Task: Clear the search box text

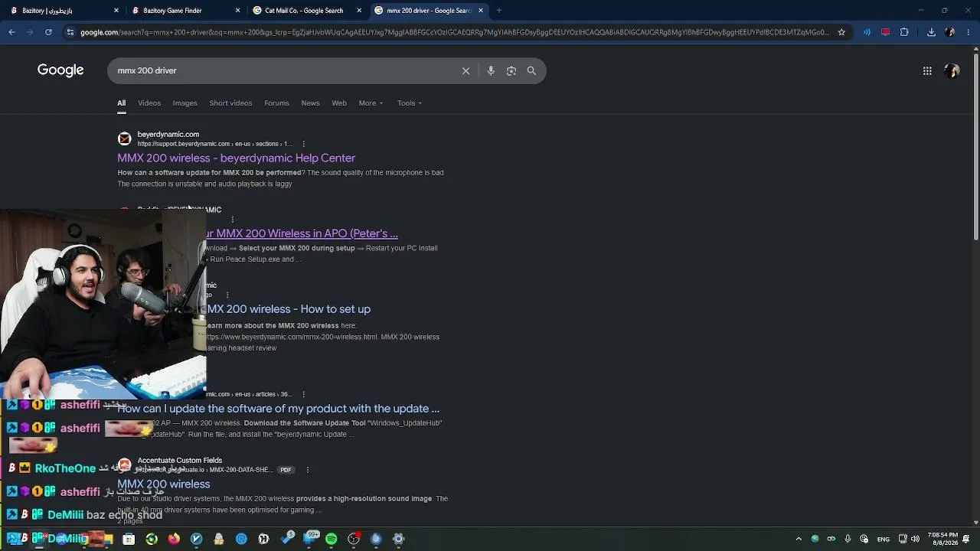Action: click(465, 70)
